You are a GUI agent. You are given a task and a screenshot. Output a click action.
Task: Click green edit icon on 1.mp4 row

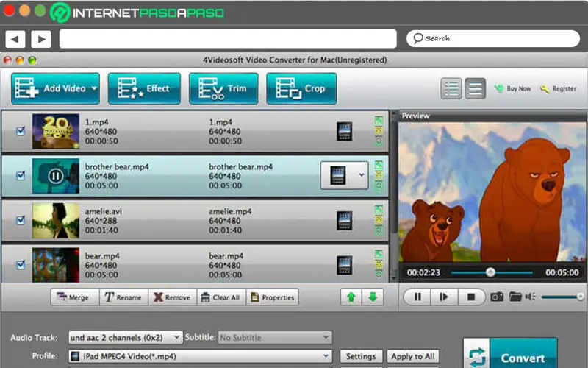pyautogui.click(x=379, y=121)
